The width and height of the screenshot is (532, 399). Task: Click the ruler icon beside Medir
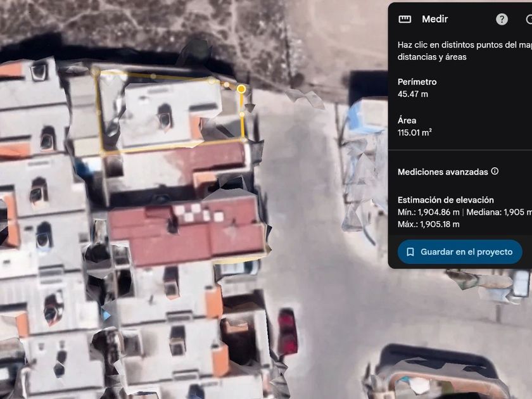tap(405, 20)
